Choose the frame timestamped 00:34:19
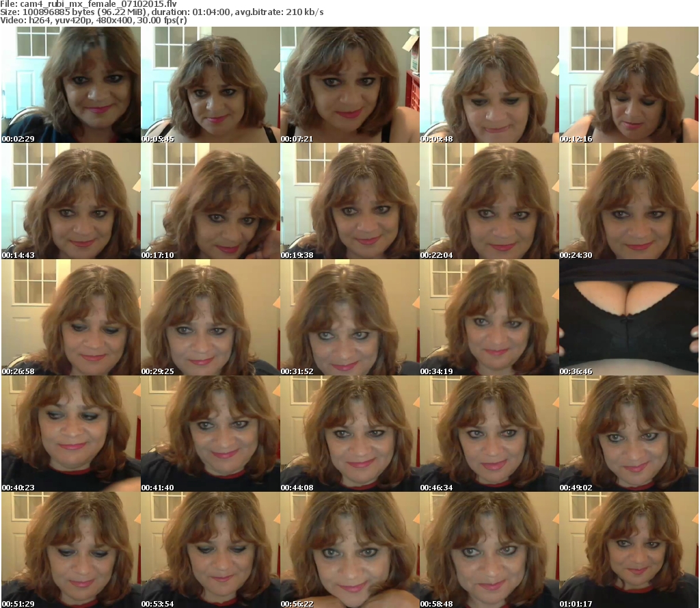 489,317
